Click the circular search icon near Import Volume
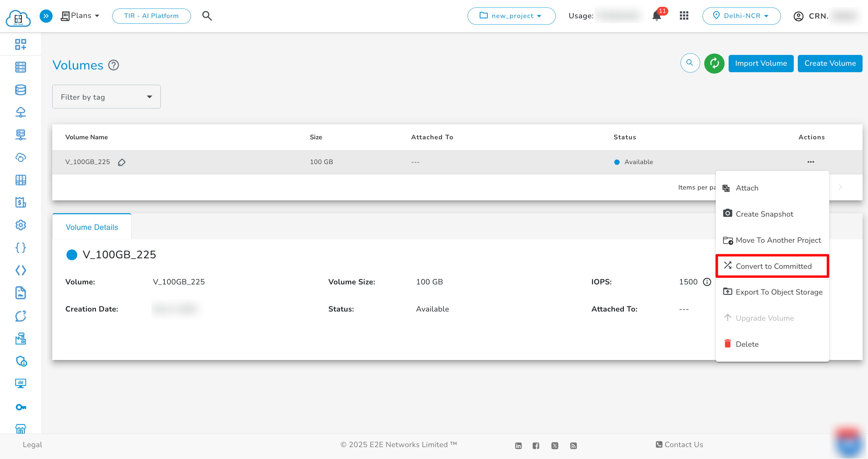 click(x=690, y=63)
